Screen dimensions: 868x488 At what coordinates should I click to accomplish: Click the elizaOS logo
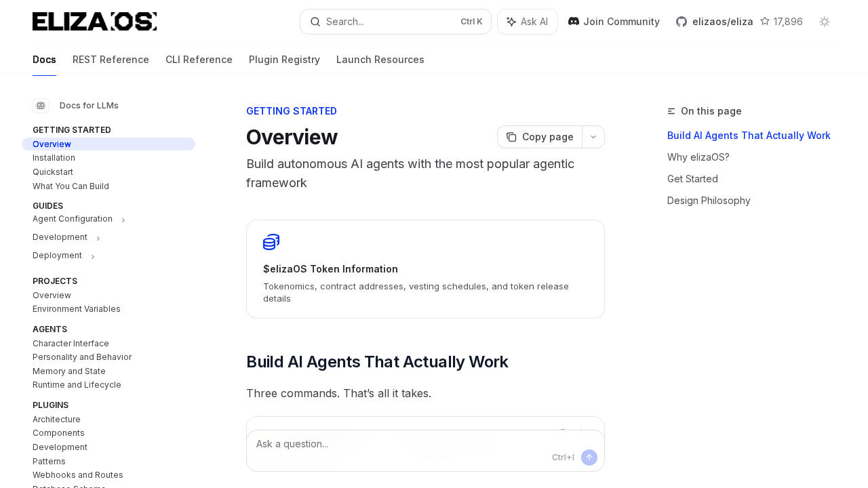[x=94, y=22]
